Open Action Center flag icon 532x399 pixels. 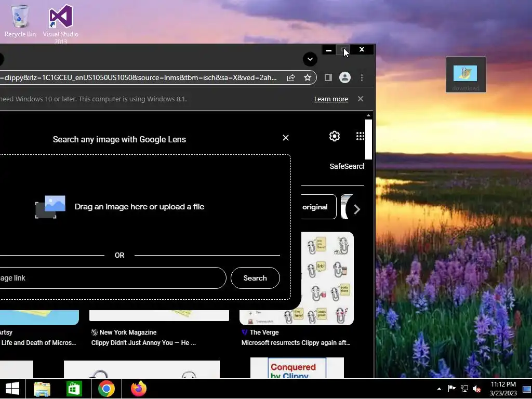tap(451, 389)
